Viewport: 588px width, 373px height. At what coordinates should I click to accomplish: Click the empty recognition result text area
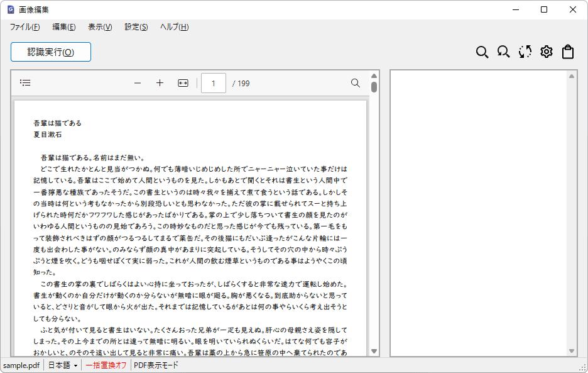[479, 213]
